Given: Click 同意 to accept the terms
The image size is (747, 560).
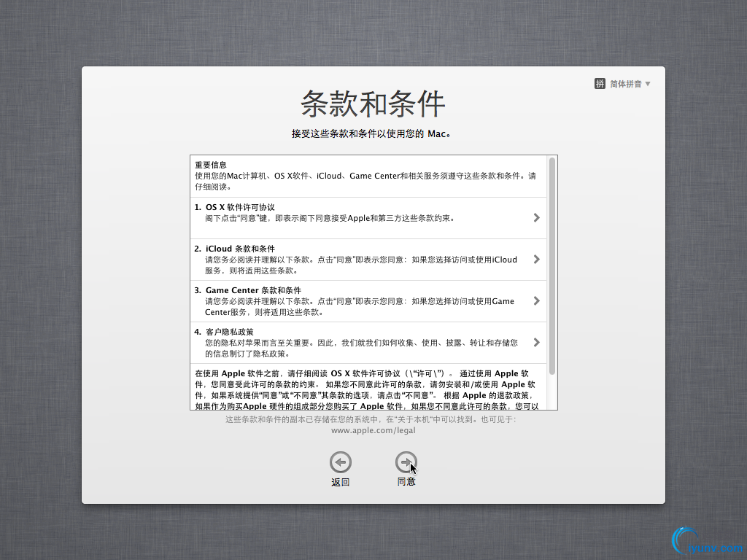Looking at the screenshot, I should coord(406,481).
